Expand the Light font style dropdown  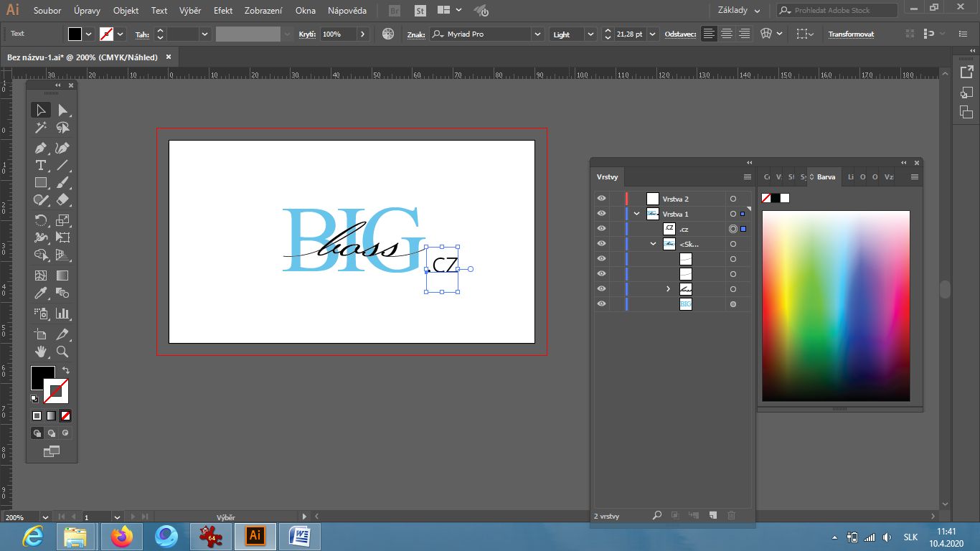pos(590,34)
